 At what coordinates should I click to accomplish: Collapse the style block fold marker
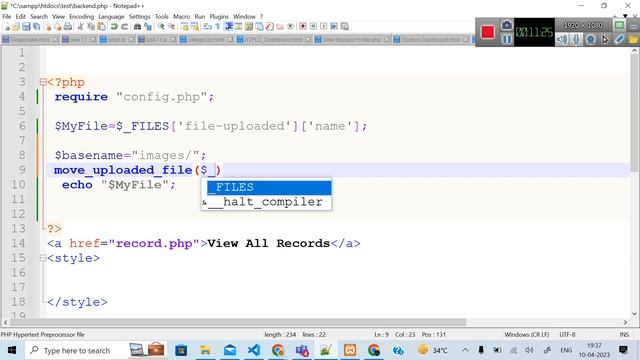tap(43, 258)
